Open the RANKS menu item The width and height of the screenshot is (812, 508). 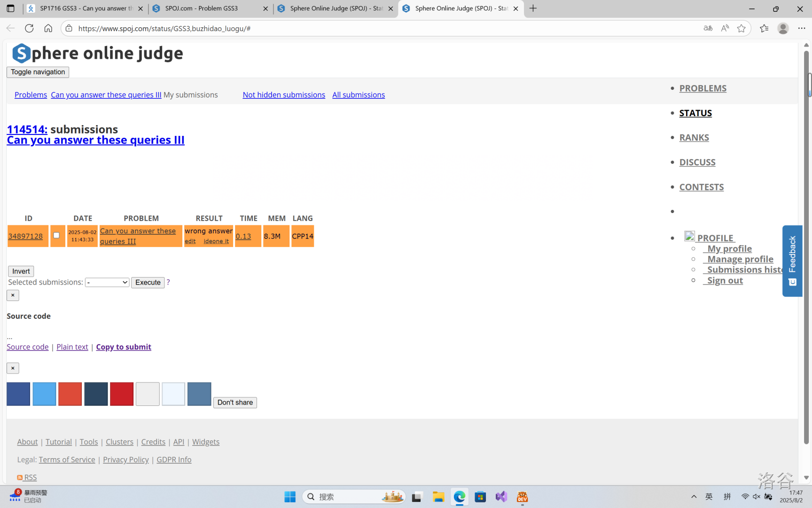(694, 138)
